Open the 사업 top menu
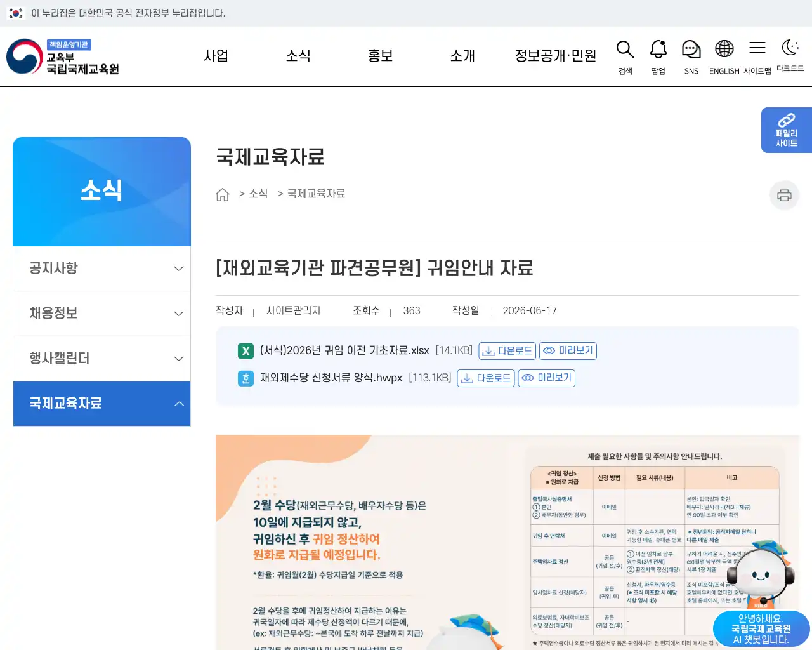 [x=216, y=56]
